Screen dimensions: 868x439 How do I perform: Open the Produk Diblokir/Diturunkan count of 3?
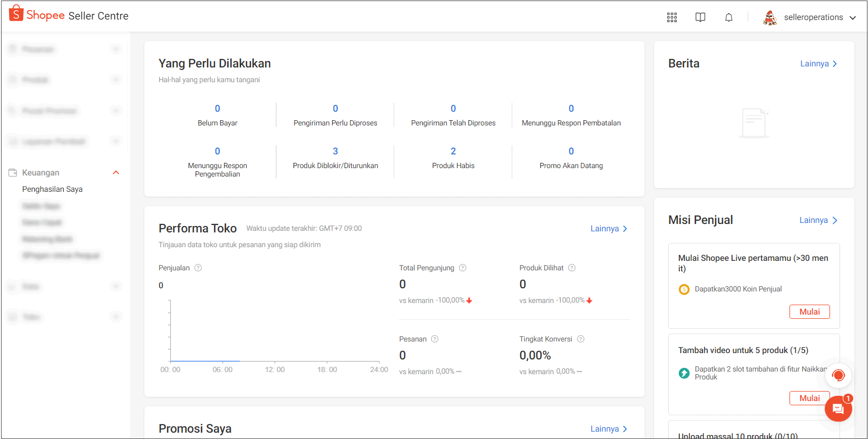point(335,151)
